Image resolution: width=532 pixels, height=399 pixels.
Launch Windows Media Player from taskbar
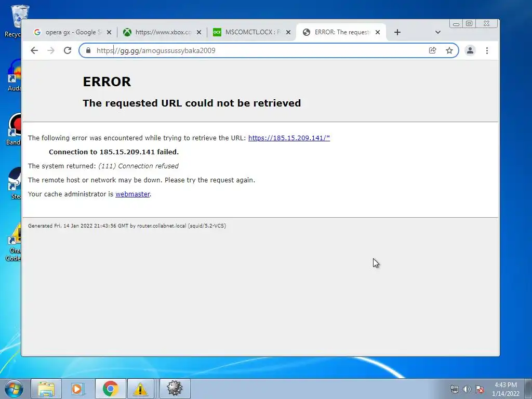78,389
